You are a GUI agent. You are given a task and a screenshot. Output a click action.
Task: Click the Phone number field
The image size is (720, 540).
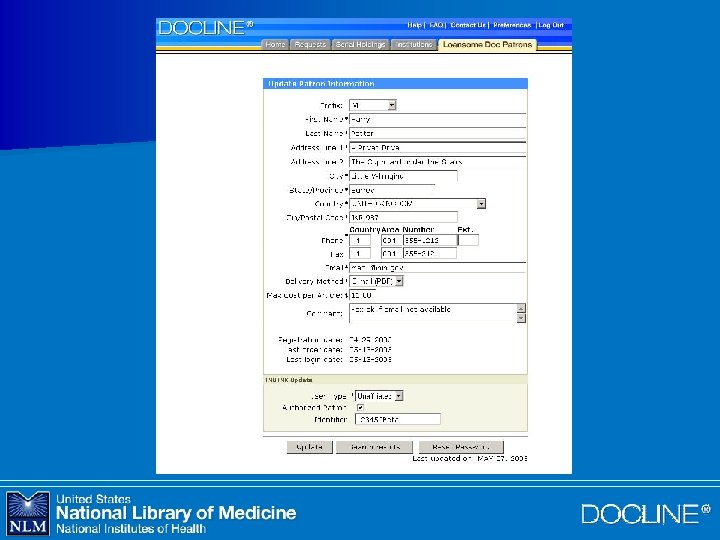point(430,240)
